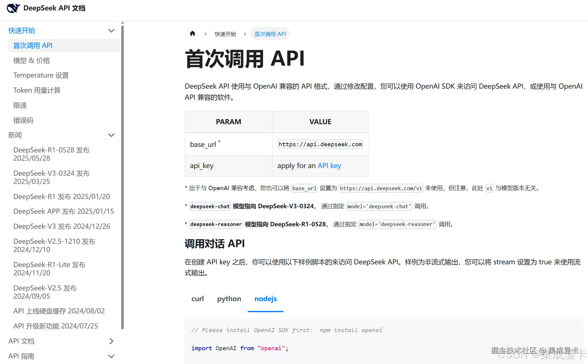Click the PARAM table header
The width and height of the screenshot is (588, 364).
228,122
